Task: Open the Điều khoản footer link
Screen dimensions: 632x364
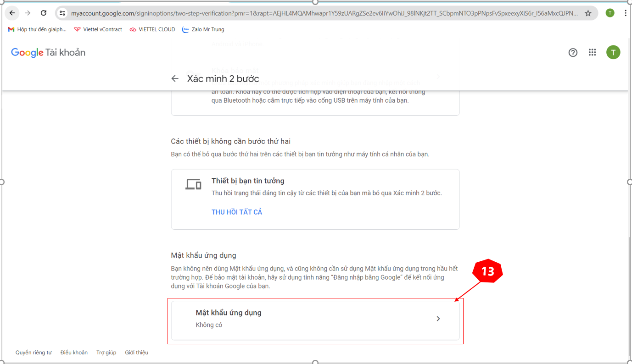Action: pos(74,352)
